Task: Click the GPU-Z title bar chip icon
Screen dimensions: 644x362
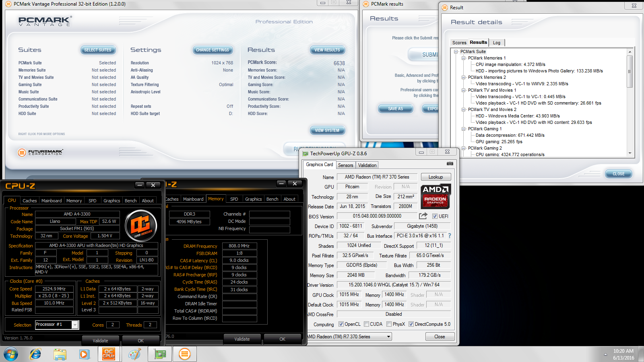Action: click(x=305, y=154)
